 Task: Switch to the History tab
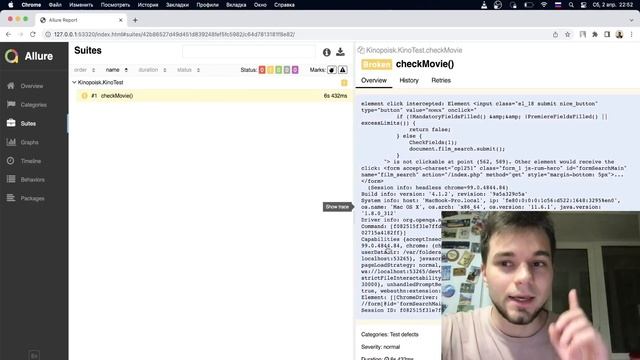pos(409,80)
